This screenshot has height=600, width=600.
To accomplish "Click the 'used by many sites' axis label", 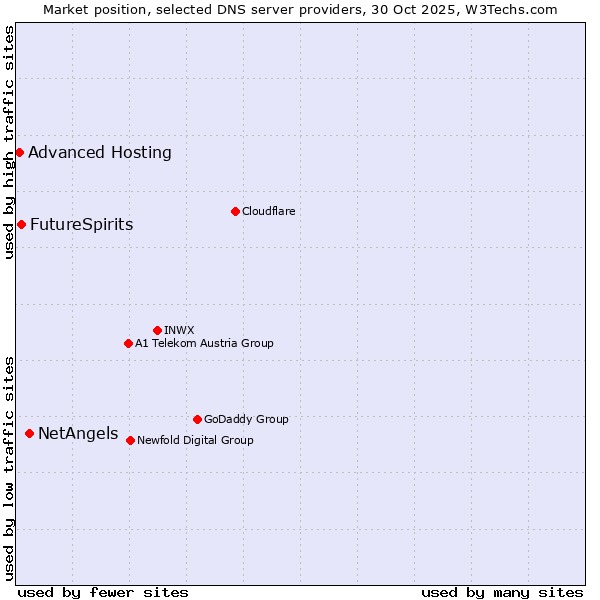I will click(502, 592).
